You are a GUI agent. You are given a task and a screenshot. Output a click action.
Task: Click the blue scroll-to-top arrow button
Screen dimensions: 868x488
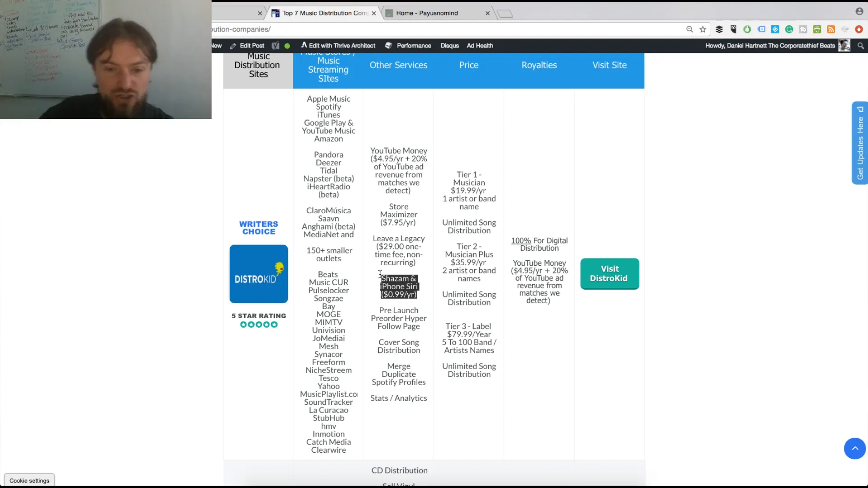click(x=855, y=448)
